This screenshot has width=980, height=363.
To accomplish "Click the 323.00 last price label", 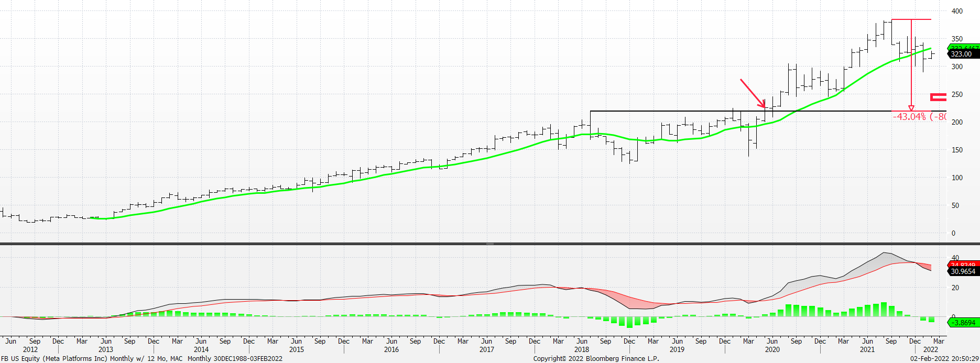I will point(963,54).
